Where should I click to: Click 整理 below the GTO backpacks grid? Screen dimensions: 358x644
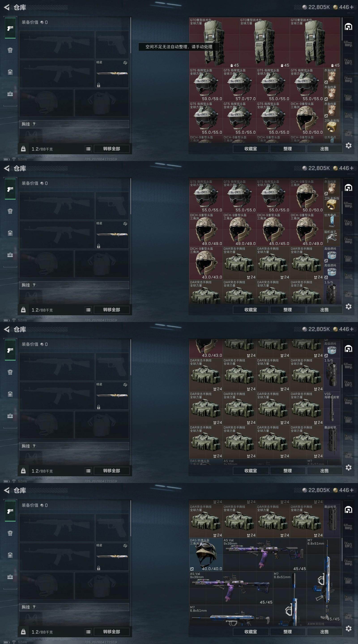tap(288, 149)
